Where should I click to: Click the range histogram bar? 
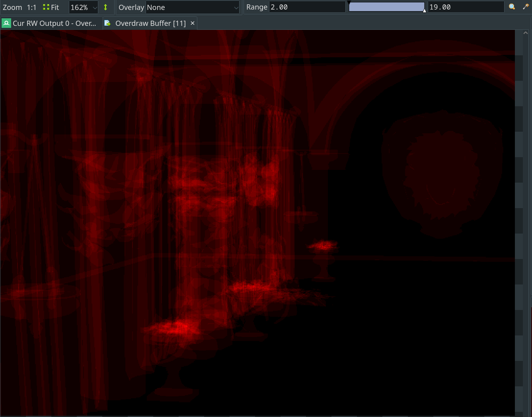pyautogui.click(x=386, y=7)
